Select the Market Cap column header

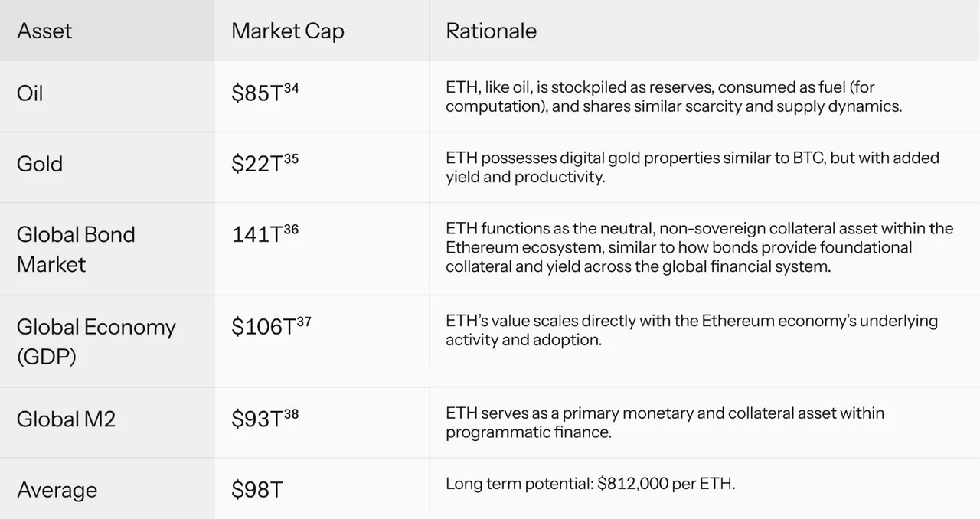pyautogui.click(x=288, y=31)
